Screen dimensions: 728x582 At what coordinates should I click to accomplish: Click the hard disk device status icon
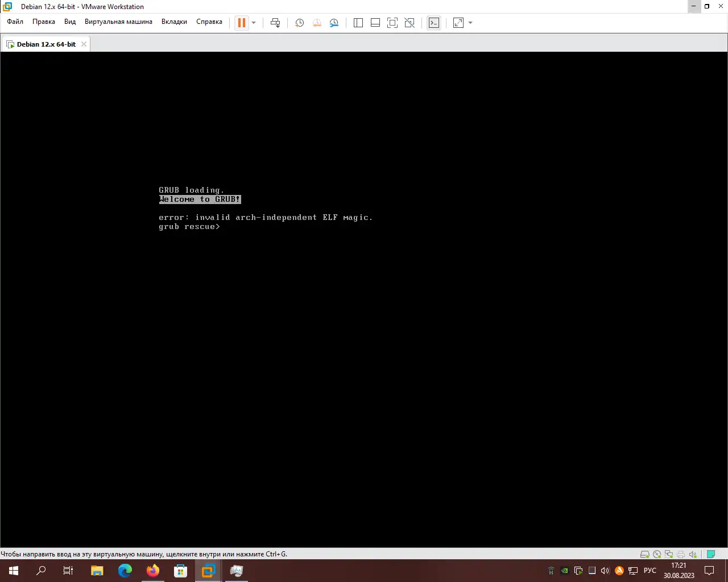click(645, 554)
